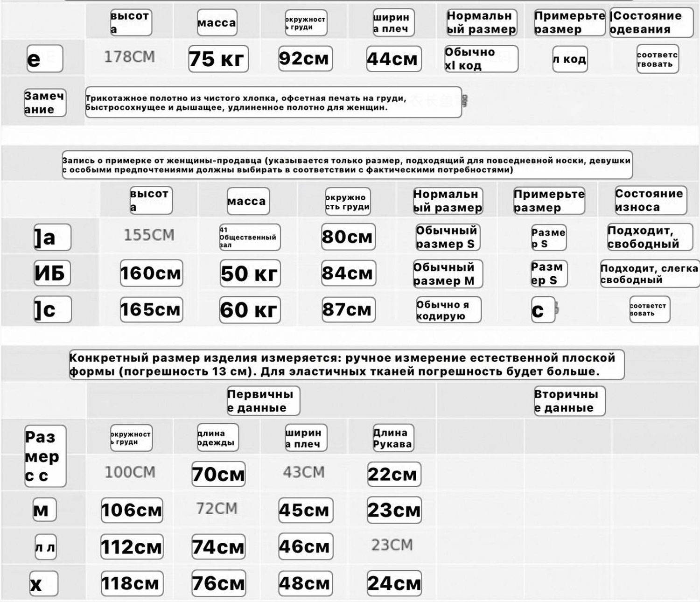Select the '75 кг' weight cell
Viewport: 700px width, 602px height.
[218, 59]
